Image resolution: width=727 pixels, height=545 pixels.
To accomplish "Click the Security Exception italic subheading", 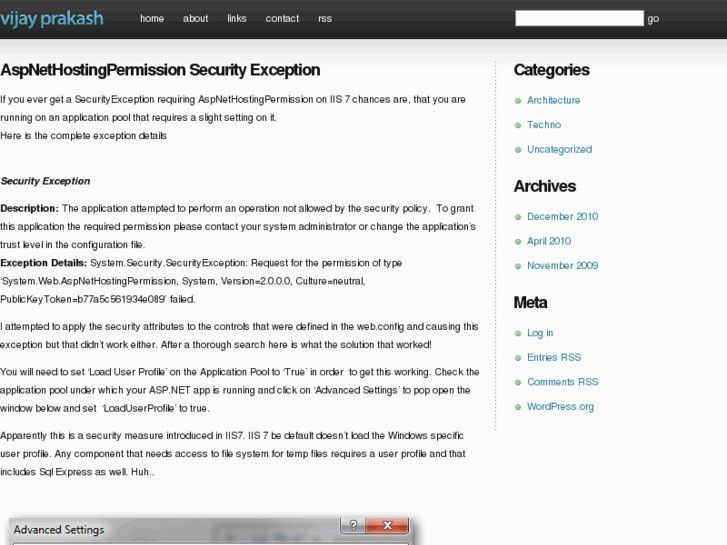I will coord(45,181).
